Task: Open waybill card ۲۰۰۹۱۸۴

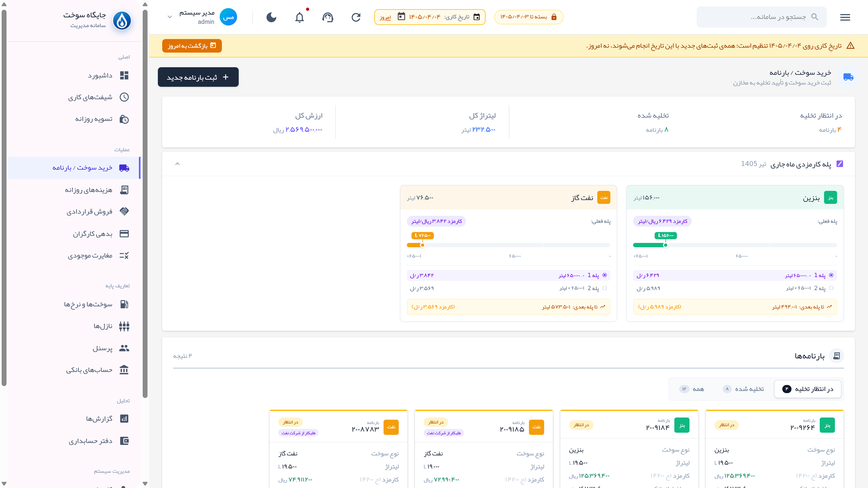Action: pos(629,449)
